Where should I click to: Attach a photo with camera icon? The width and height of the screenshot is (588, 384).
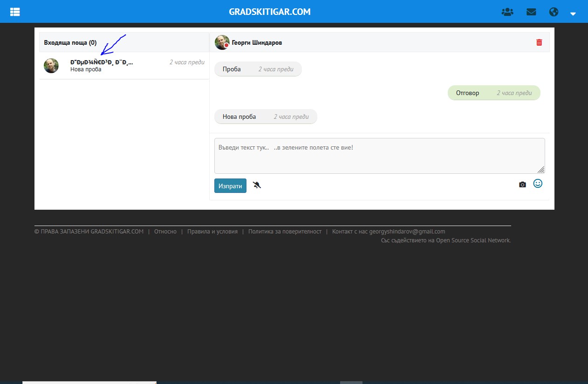pos(522,185)
